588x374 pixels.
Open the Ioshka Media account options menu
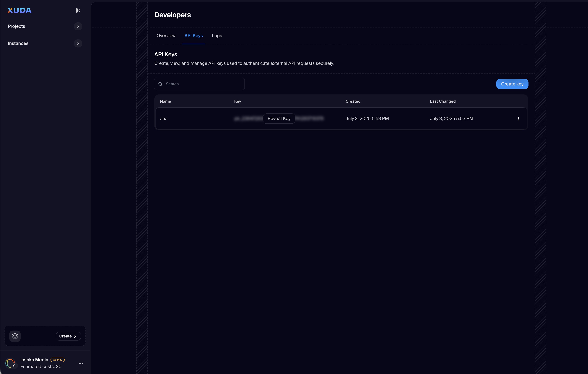click(81, 363)
